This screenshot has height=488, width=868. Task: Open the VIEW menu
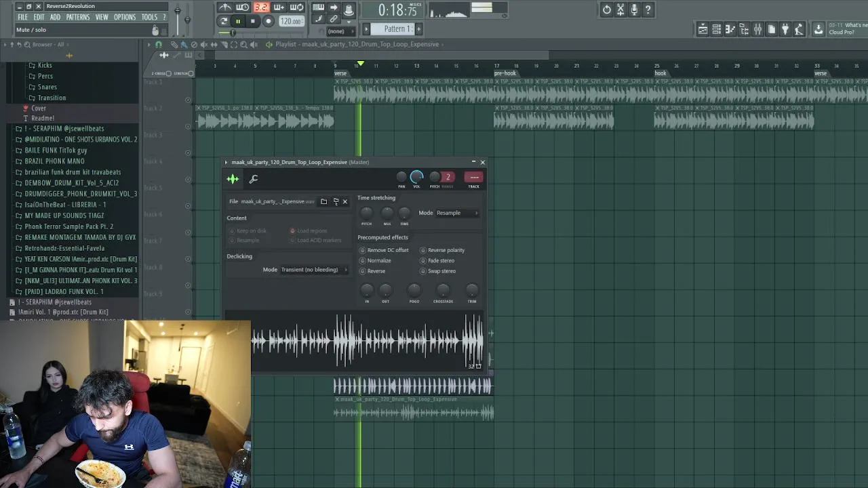click(x=102, y=17)
